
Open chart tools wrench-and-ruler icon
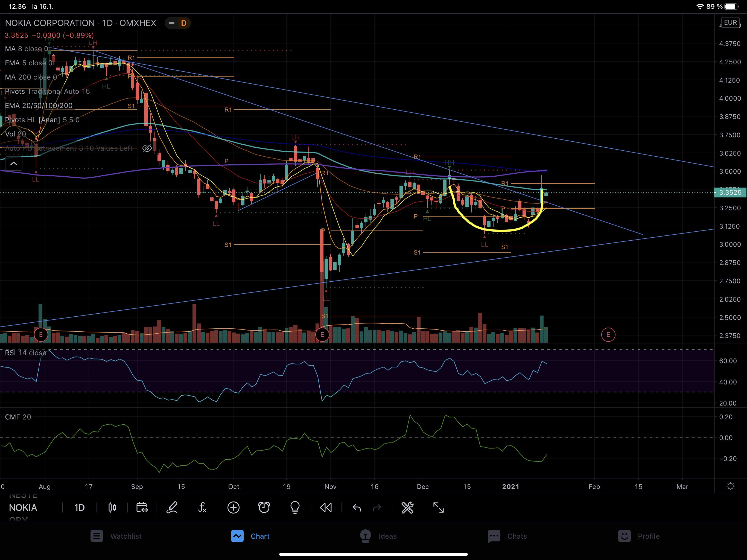[x=407, y=507]
